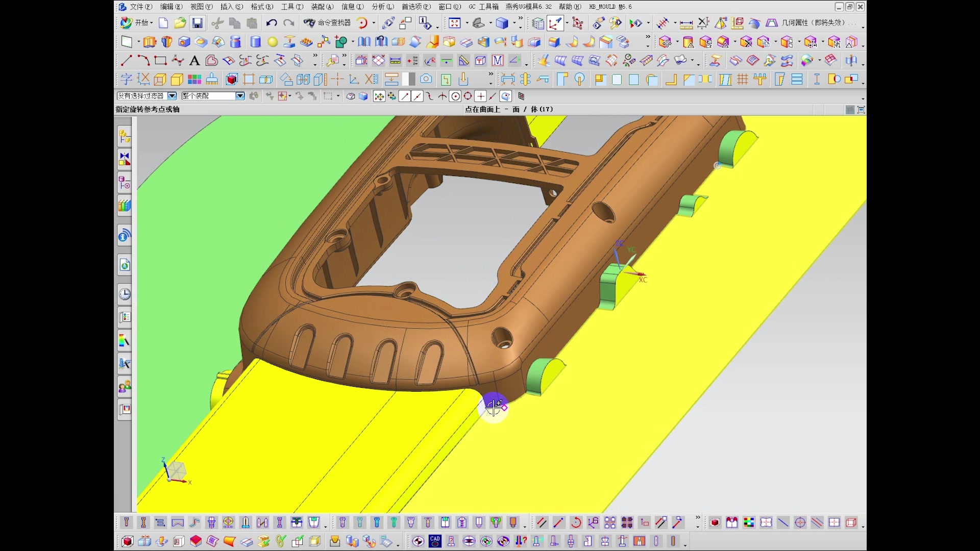Viewport: 980px width, 551px height.
Task: Toggle the arc center snap point option
Action: coord(455,96)
